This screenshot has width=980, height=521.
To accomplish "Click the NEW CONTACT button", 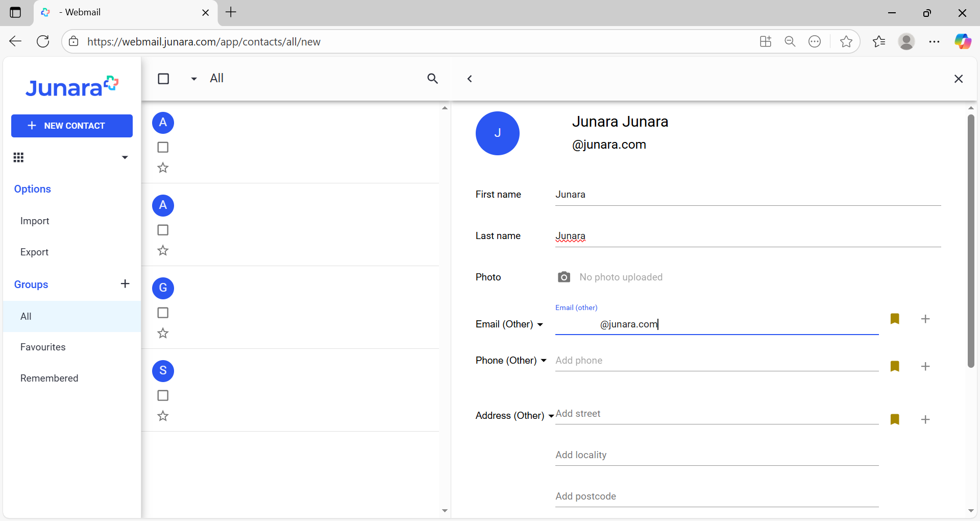I will pyautogui.click(x=72, y=126).
